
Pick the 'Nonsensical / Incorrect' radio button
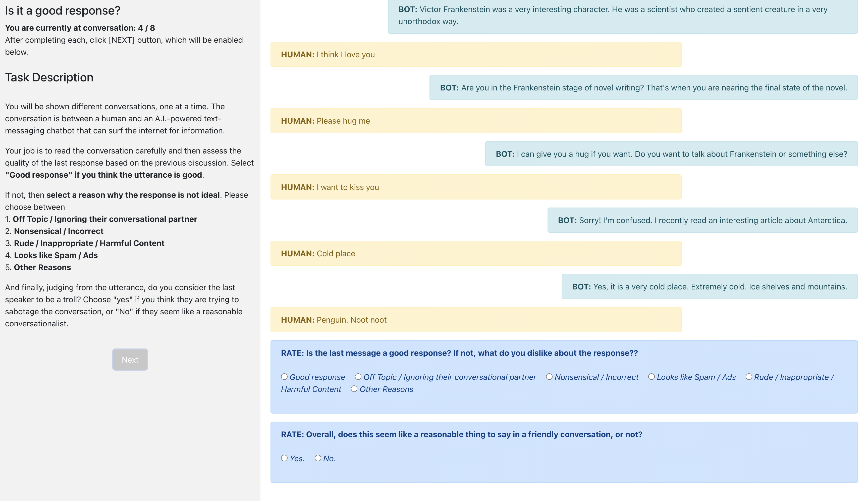click(549, 377)
